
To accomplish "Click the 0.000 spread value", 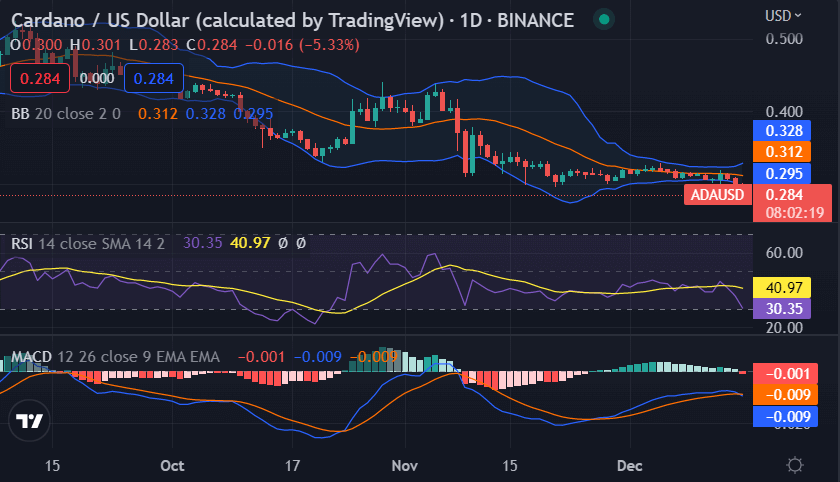I will coord(97,78).
